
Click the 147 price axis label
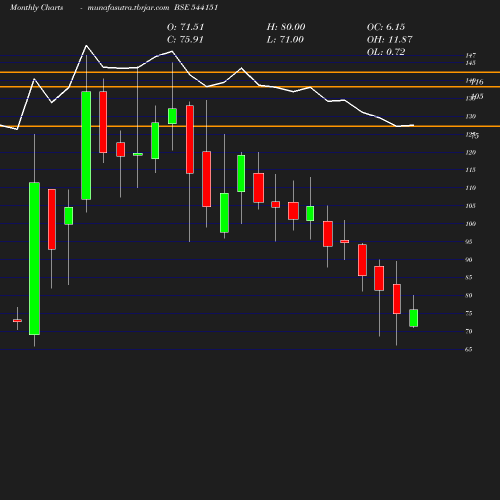point(471,55)
